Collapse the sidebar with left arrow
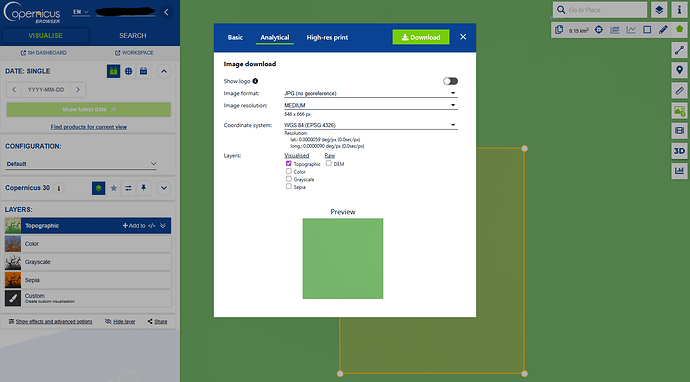 [166, 12]
